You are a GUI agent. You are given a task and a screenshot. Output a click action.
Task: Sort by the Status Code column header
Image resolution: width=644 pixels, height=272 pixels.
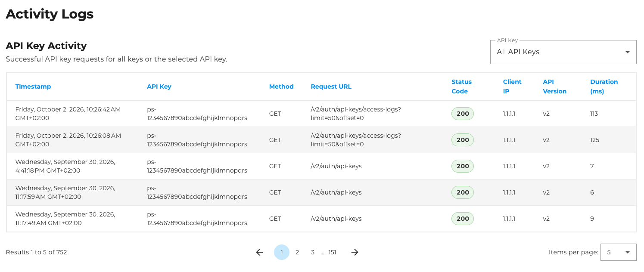point(462,87)
